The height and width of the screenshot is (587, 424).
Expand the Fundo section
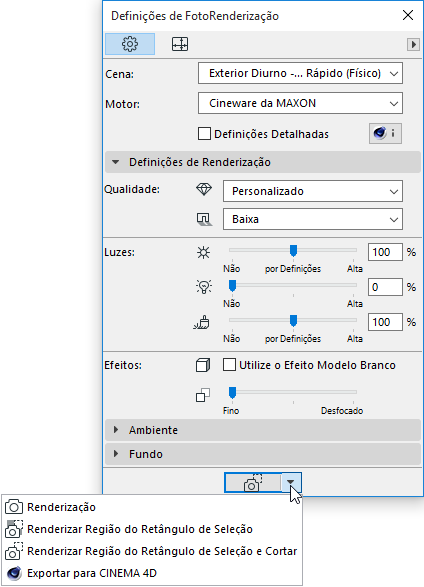tap(263, 454)
